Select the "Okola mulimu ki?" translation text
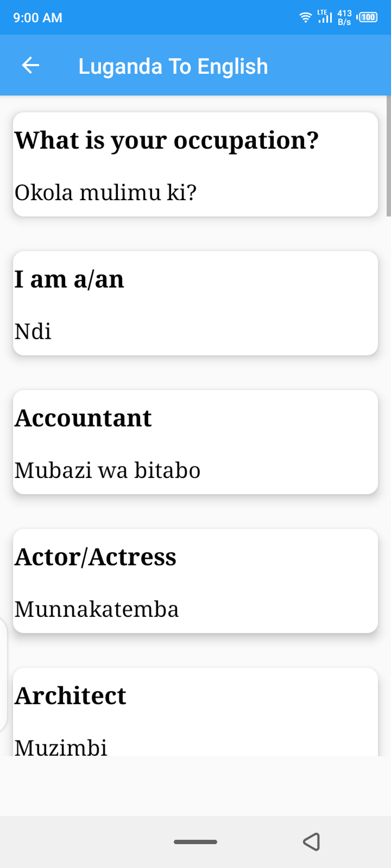Viewport: 391px width, 868px height. pos(106,192)
